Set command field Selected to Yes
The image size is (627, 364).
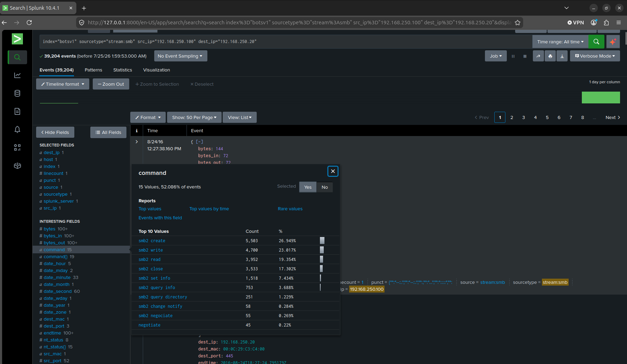point(308,187)
